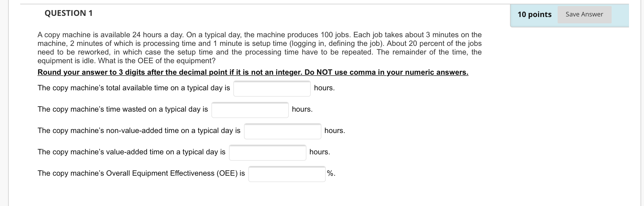
Task: Click inside the time wasted answer box
Action: pyautogui.click(x=250, y=110)
